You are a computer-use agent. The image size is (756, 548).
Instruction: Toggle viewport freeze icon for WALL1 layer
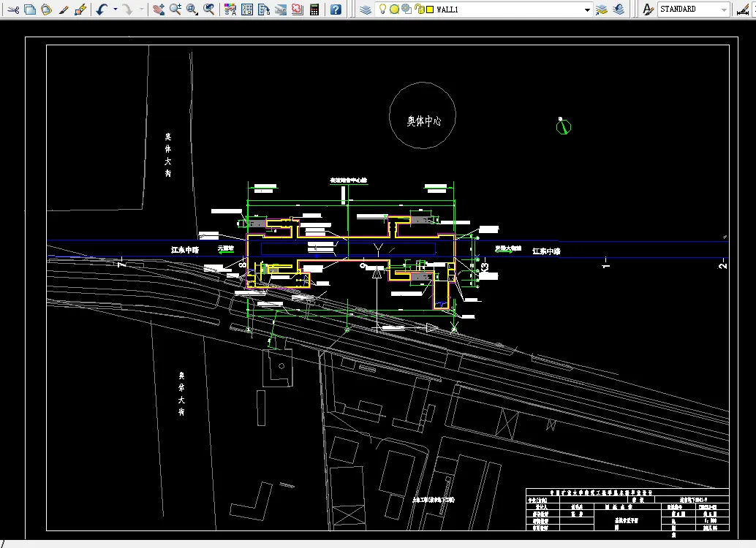point(407,9)
